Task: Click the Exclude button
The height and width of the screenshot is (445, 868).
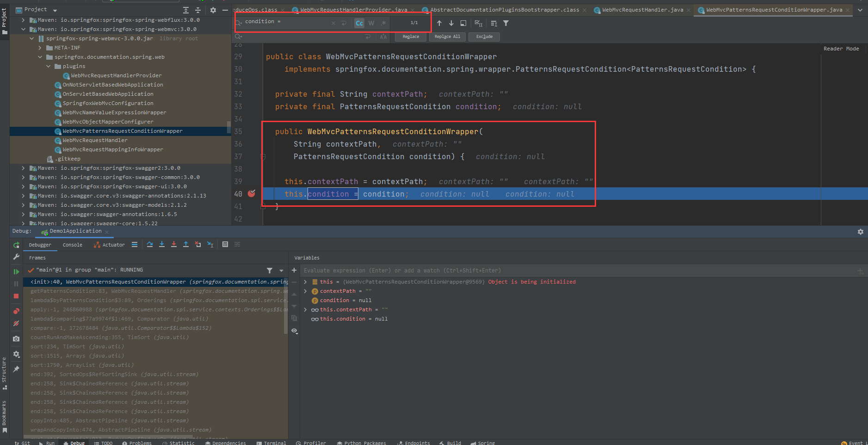Action: (x=484, y=37)
